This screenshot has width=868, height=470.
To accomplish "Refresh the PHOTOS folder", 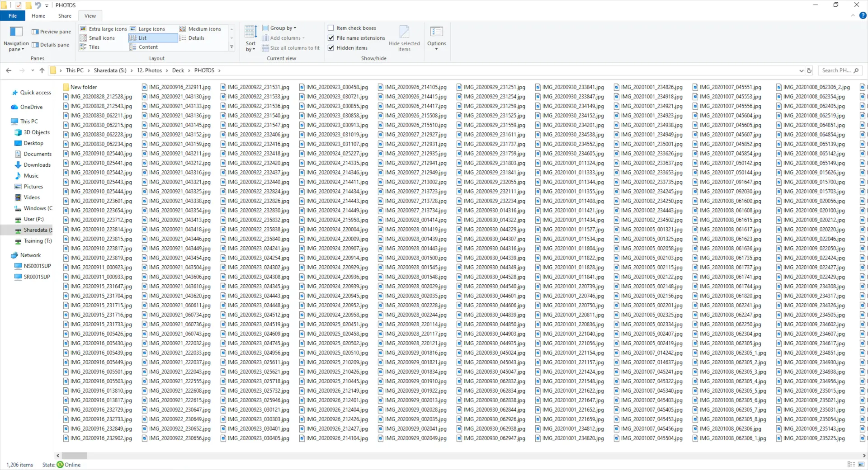I will [809, 70].
